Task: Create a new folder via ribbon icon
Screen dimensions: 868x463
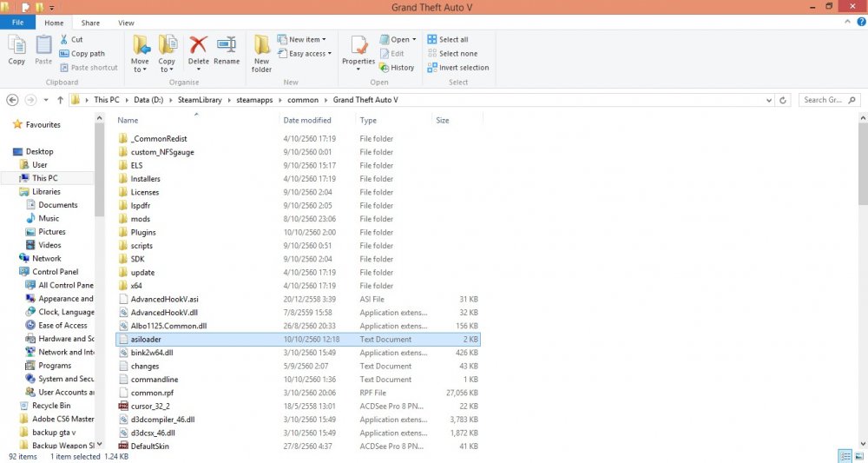Action: click(x=262, y=50)
